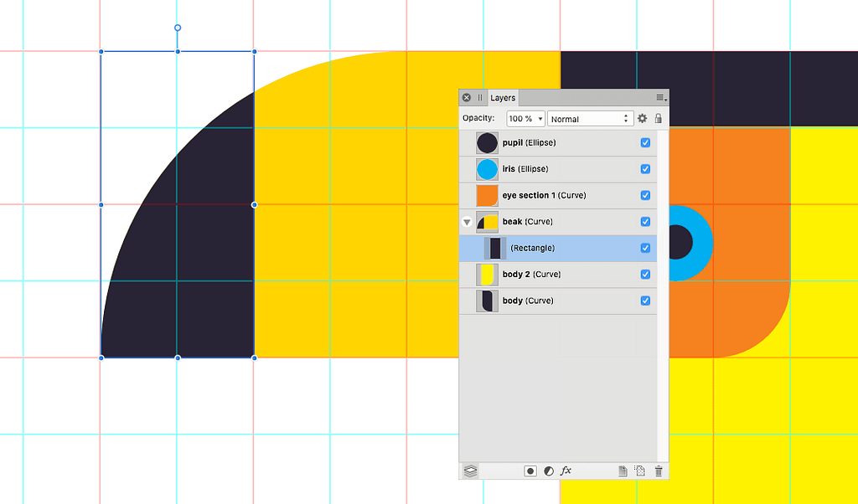Lock the selected layer

coord(659,118)
